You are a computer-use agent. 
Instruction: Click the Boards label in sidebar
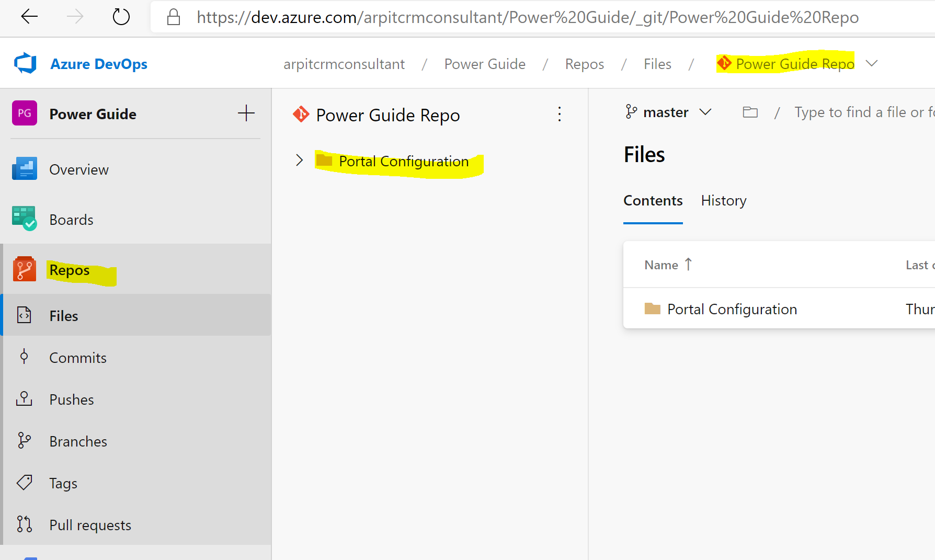[x=71, y=220]
